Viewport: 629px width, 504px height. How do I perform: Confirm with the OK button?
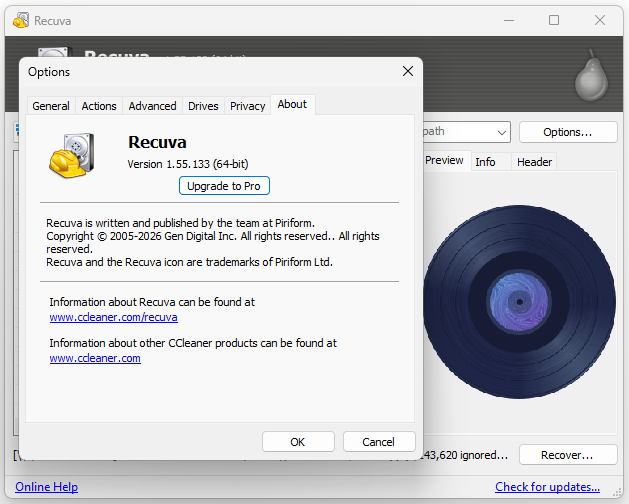(x=298, y=442)
